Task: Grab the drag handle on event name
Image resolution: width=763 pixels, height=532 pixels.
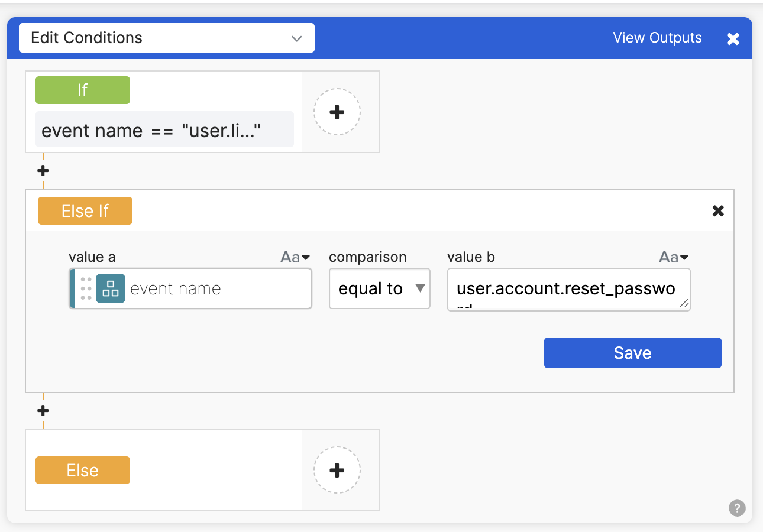Action: [x=86, y=288]
